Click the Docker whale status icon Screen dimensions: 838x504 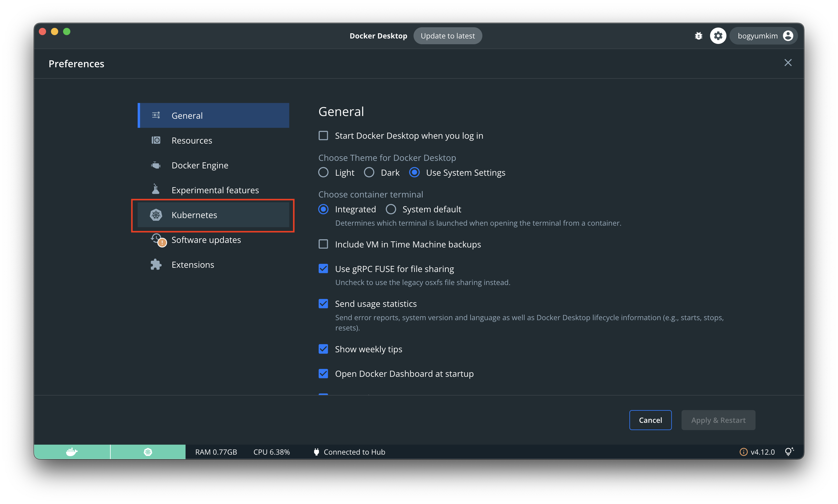click(x=72, y=452)
